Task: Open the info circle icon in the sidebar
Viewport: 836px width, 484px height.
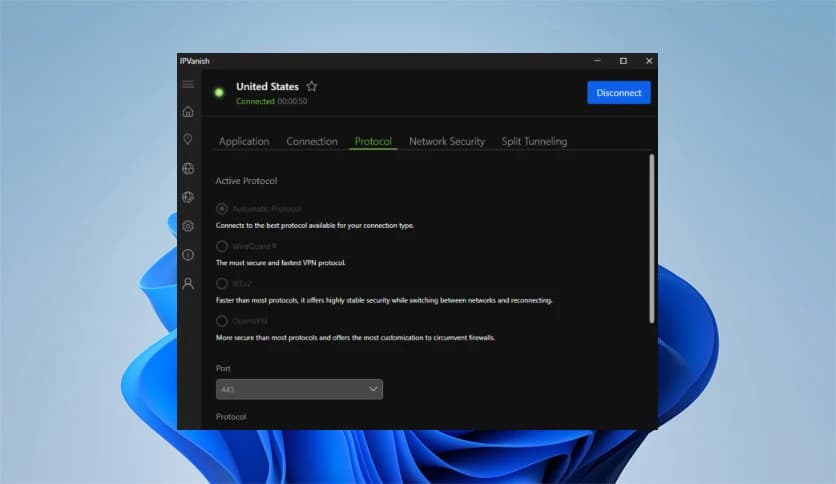Action: [188, 255]
